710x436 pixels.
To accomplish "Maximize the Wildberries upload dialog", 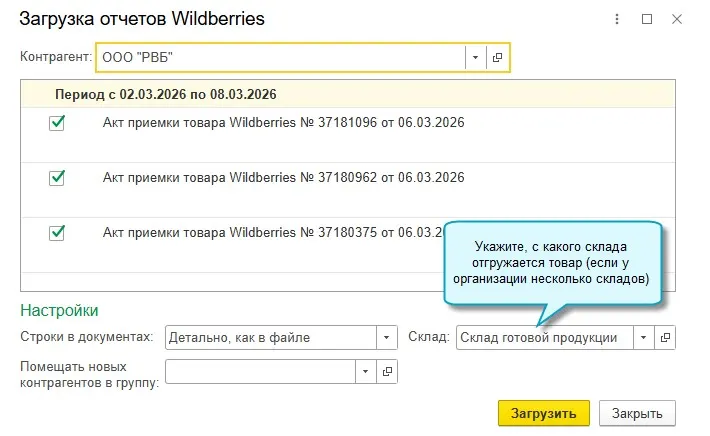I will (647, 19).
